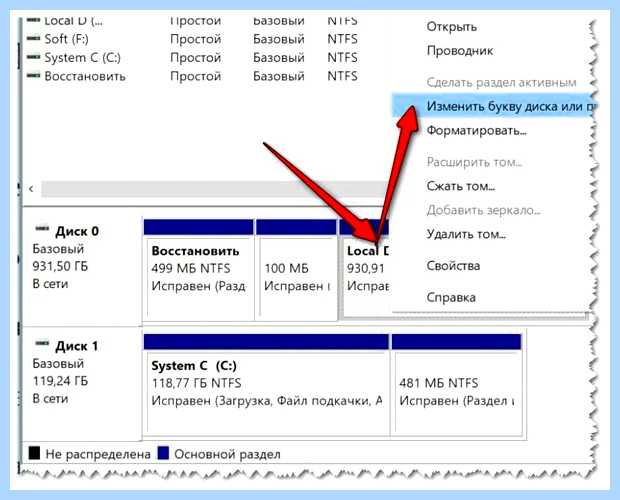Click the Основной раздел legend label
620x500 pixels.
point(227,454)
